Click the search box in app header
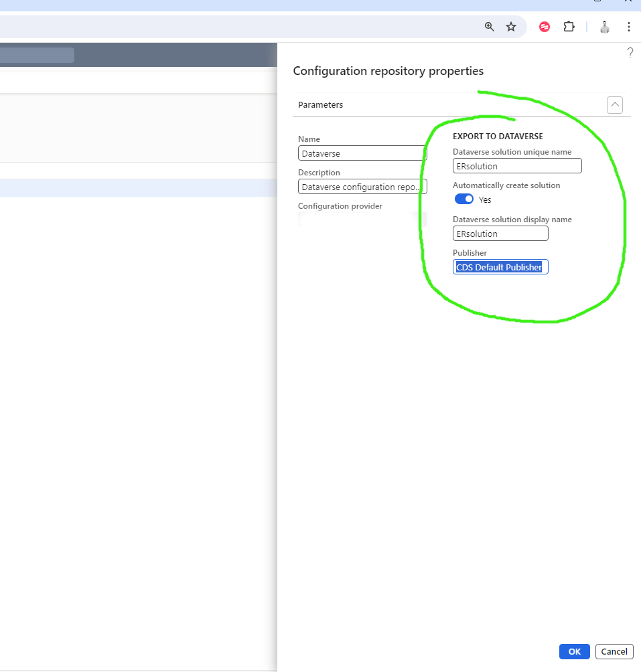Viewport: 641px width, 672px height. click(37, 55)
